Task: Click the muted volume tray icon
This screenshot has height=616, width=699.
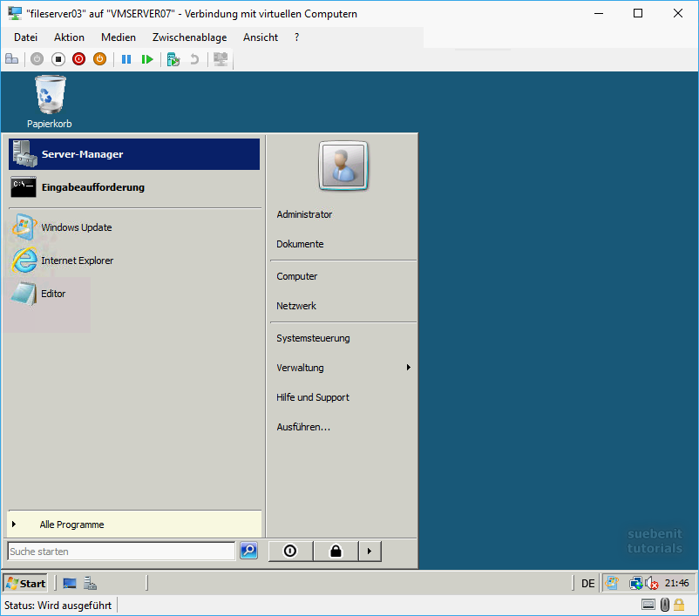Action: pyautogui.click(x=651, y=583)
